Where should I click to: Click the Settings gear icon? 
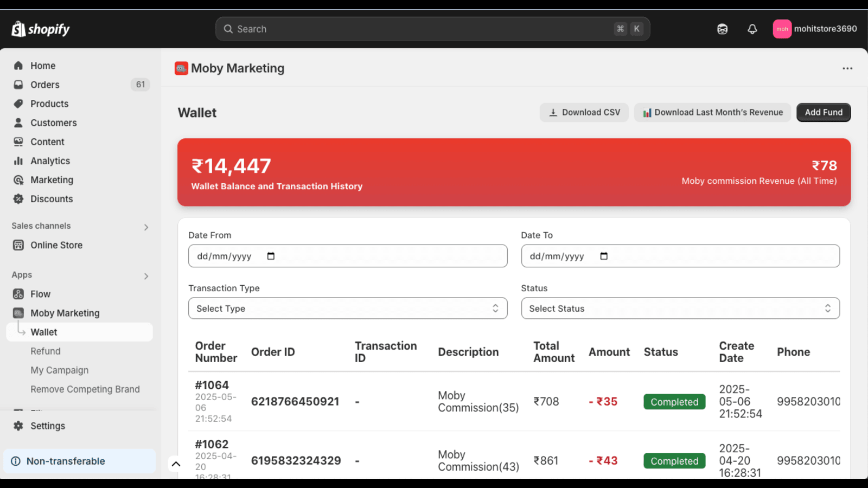(x=18, y=426)
